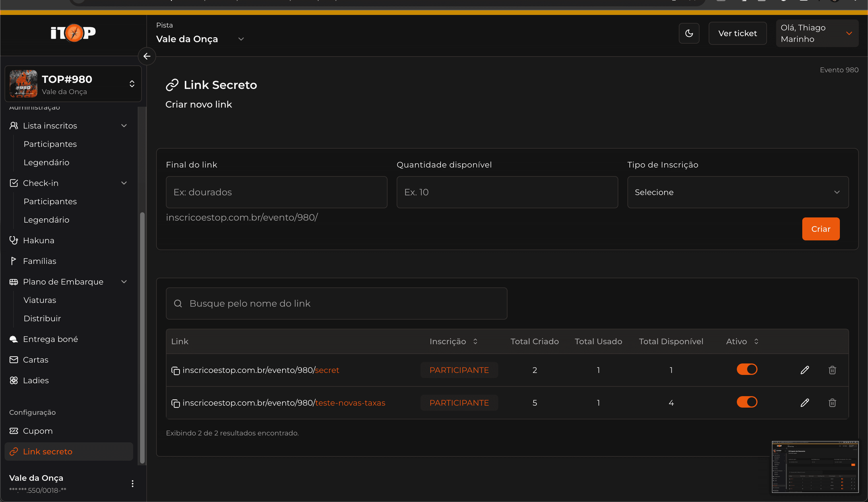Edit the teste-novas-taxas link with pencil icon
The width and height of the screenshot is (868, 502).
(x=805, y=403)
